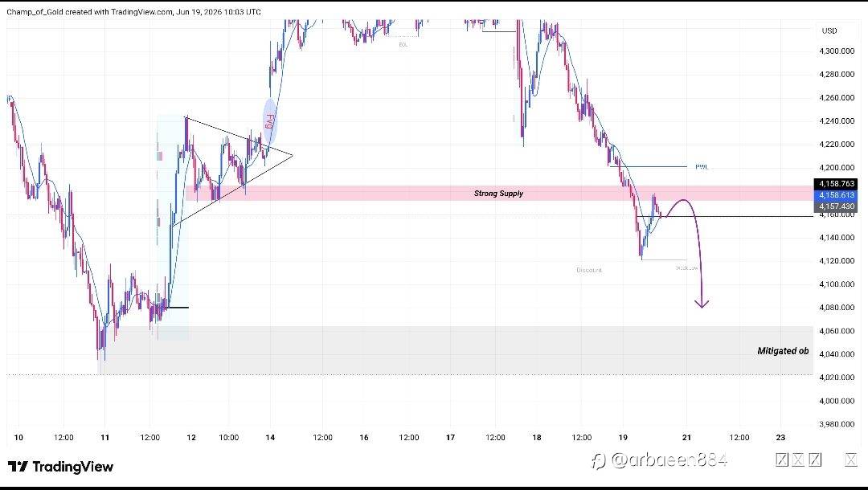
Task: Click the 4,000.000 price axis label
Action: (837, 401)
